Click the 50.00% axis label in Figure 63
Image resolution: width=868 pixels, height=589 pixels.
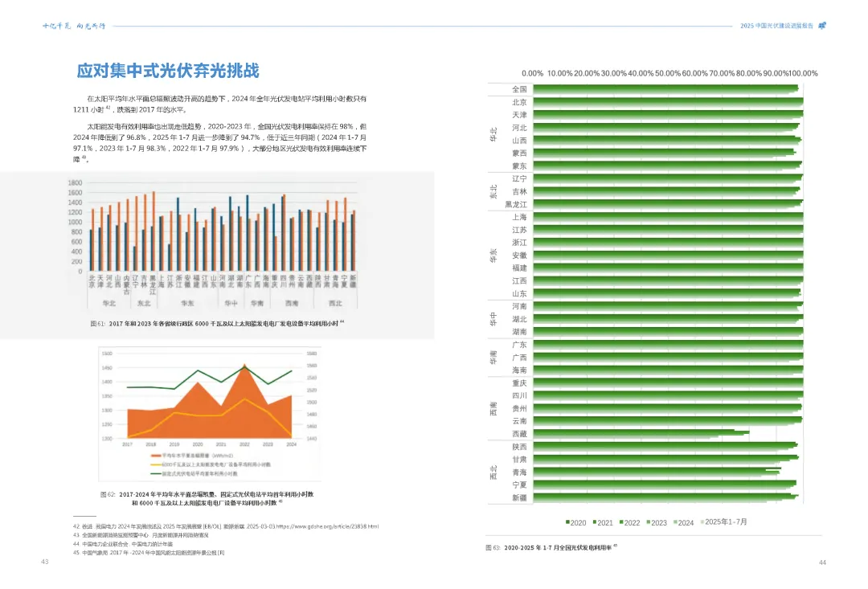point(668,73)
